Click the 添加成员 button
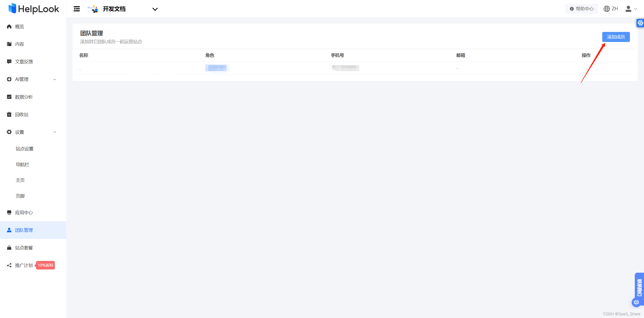Screen dimensions: 644x318 tap(616, 37)
